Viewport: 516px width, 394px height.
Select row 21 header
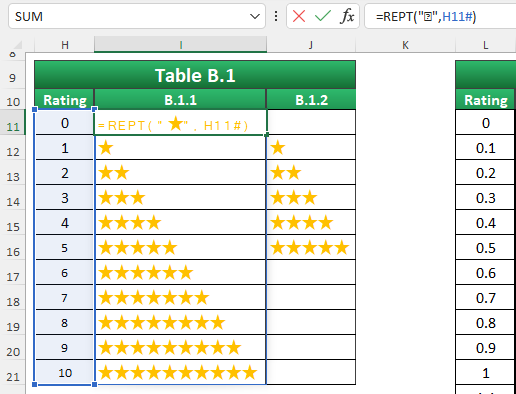pos(13,377)
